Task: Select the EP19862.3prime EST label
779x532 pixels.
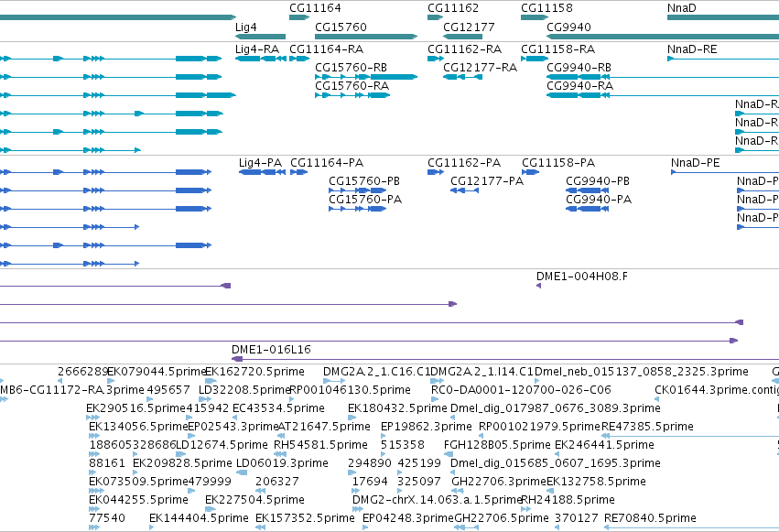Action: coord(427,427)
